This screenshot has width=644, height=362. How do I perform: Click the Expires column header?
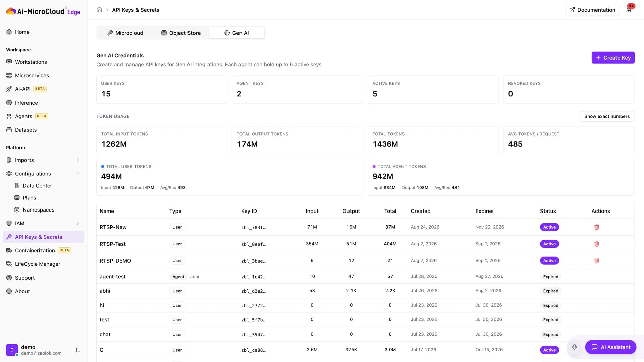pos(484,211)
